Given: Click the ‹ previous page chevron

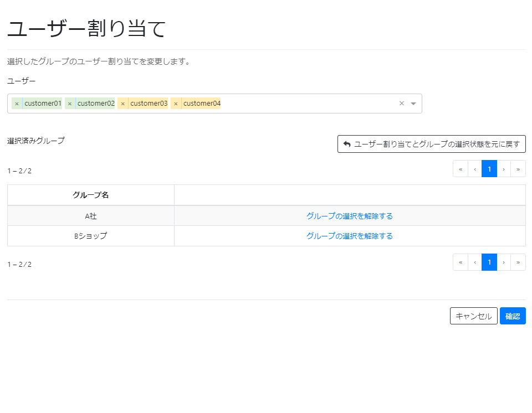Looking at the screenshot, I should point(474,168).
